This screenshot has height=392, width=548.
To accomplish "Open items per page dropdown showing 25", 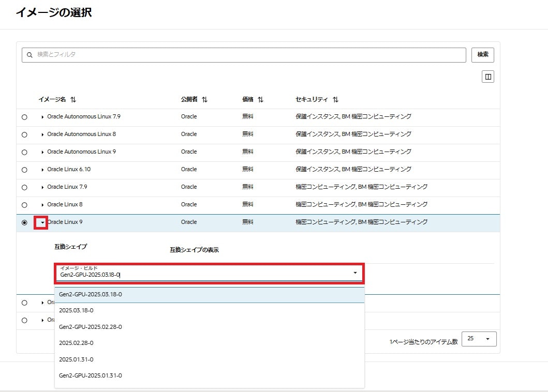I will click(479, 339).
